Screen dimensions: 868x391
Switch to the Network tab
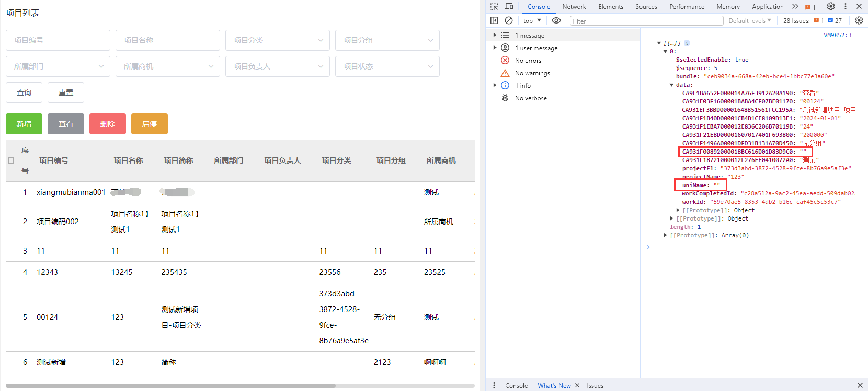574,7
